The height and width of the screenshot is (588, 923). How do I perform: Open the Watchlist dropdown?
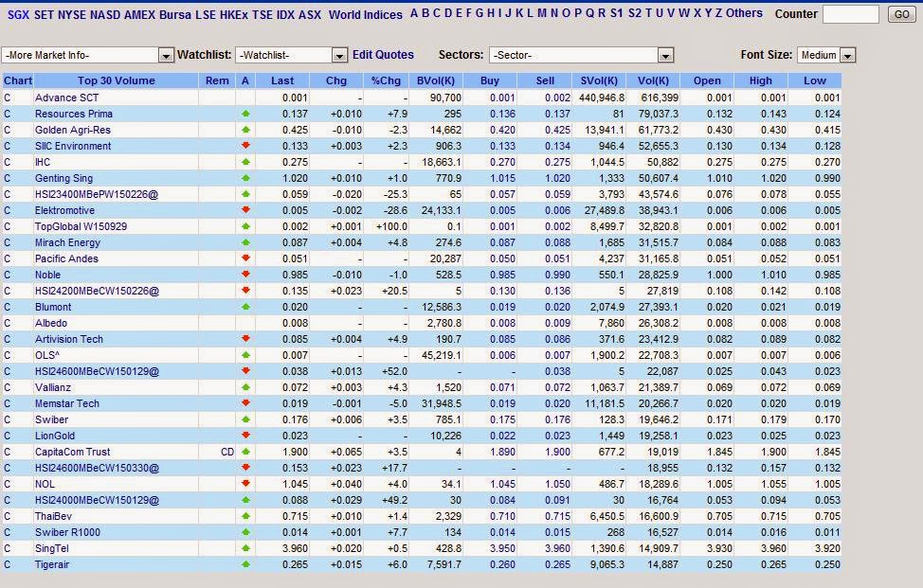291,55
